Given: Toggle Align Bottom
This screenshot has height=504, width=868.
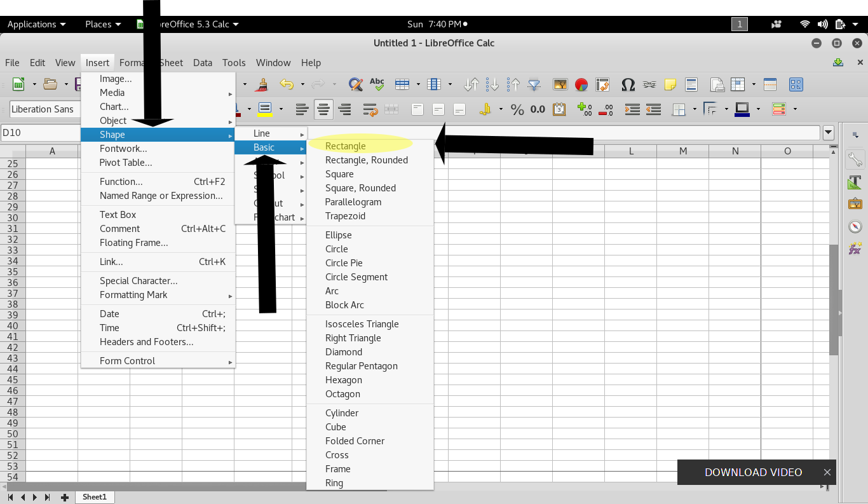Looking at the screenshot, I should pyautogui.click(x=459, y=109).
